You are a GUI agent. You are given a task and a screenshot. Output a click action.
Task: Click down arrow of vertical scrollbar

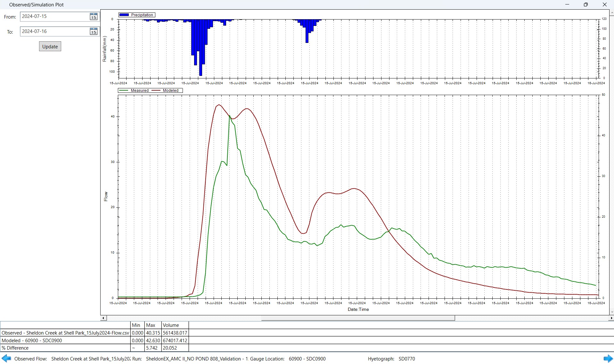[x=612, y=312]
